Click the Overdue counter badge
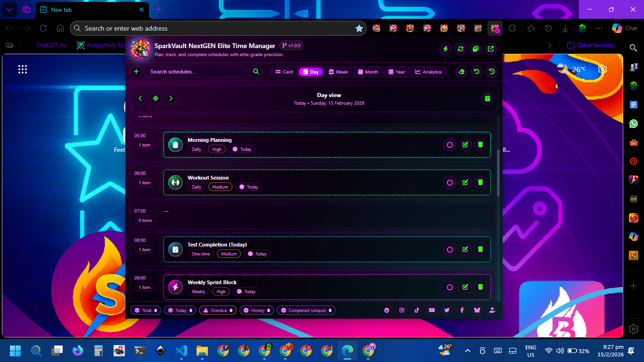 (218, 311)
